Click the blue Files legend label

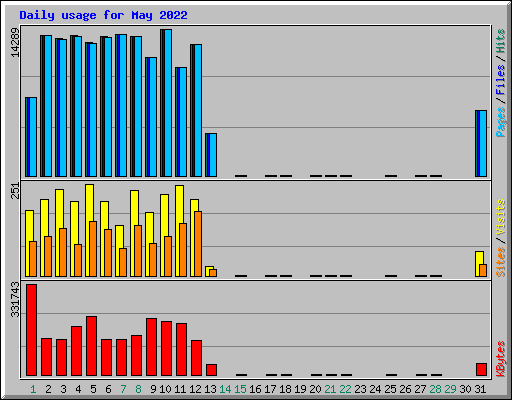501,80
